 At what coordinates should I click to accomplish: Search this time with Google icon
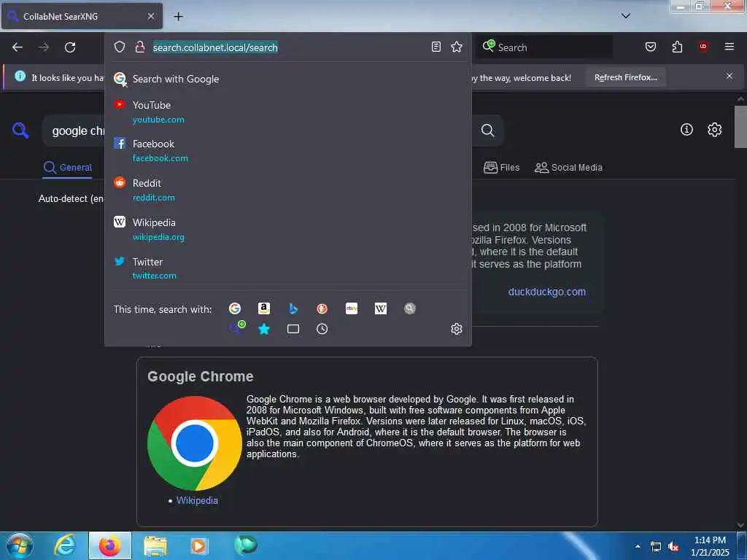coord(234,308)
